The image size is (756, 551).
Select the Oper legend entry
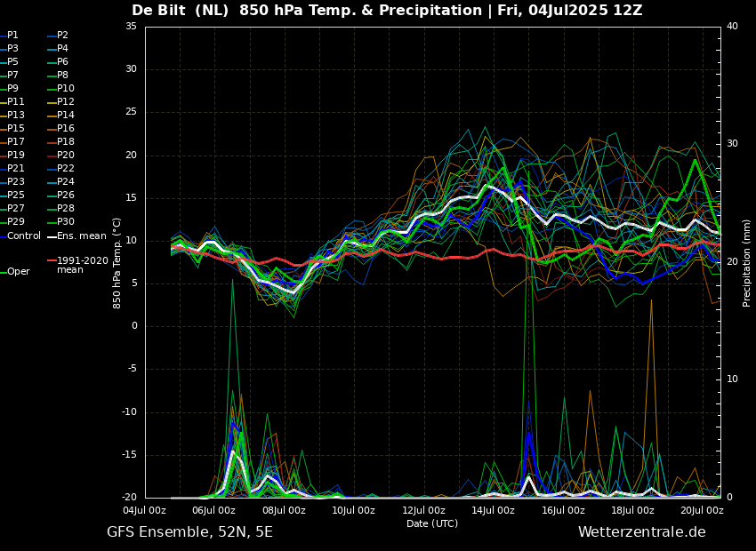tap(15, 272)
